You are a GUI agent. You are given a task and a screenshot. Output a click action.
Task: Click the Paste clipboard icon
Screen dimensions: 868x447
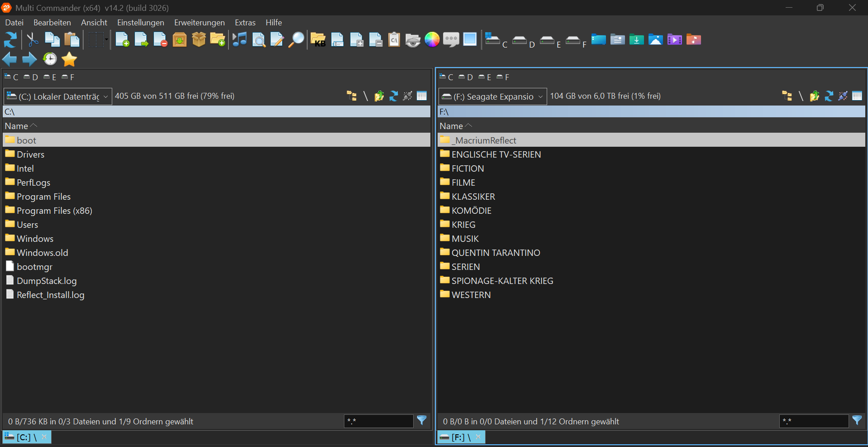[72, 40]
